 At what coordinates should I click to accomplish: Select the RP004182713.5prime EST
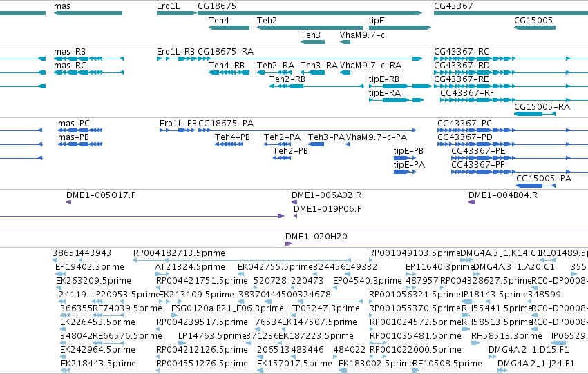[242, 260]
